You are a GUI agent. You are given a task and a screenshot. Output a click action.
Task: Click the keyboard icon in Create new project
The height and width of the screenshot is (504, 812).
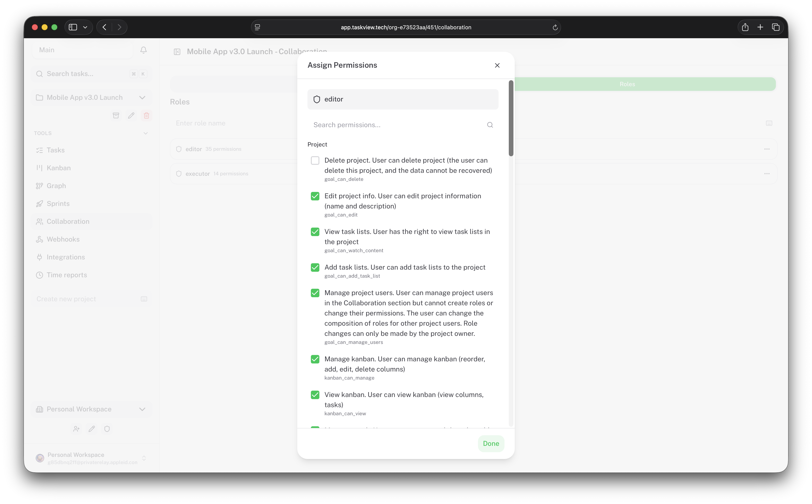144,299
